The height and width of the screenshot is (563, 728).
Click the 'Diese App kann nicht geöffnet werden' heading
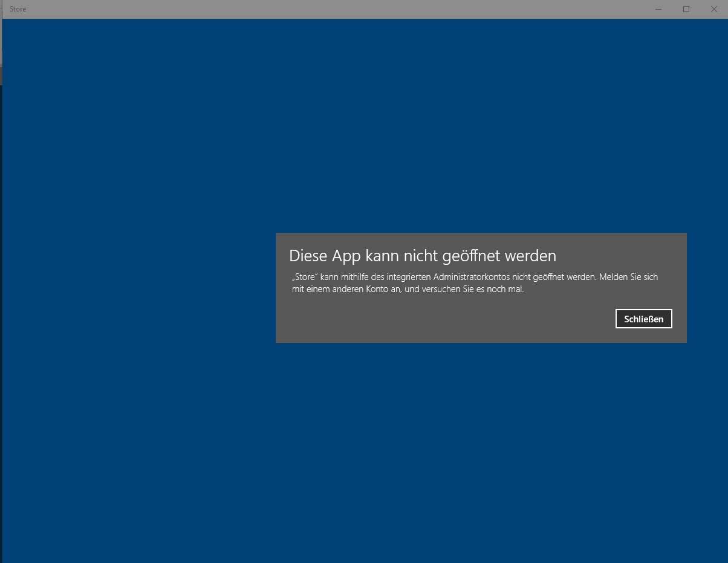423,256
